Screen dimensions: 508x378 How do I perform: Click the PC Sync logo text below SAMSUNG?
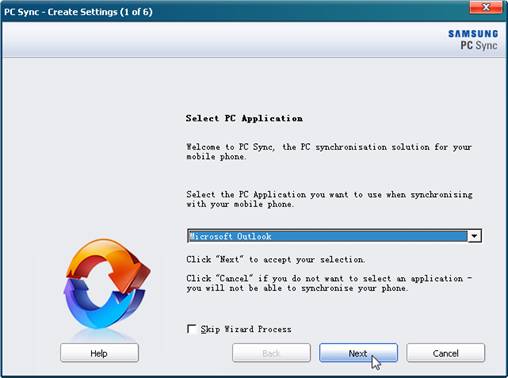tap(479, 45)
